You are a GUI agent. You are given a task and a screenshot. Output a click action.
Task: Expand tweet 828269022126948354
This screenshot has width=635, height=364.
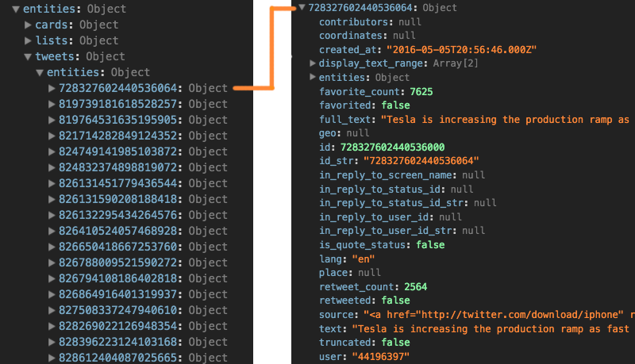point(52,326)
